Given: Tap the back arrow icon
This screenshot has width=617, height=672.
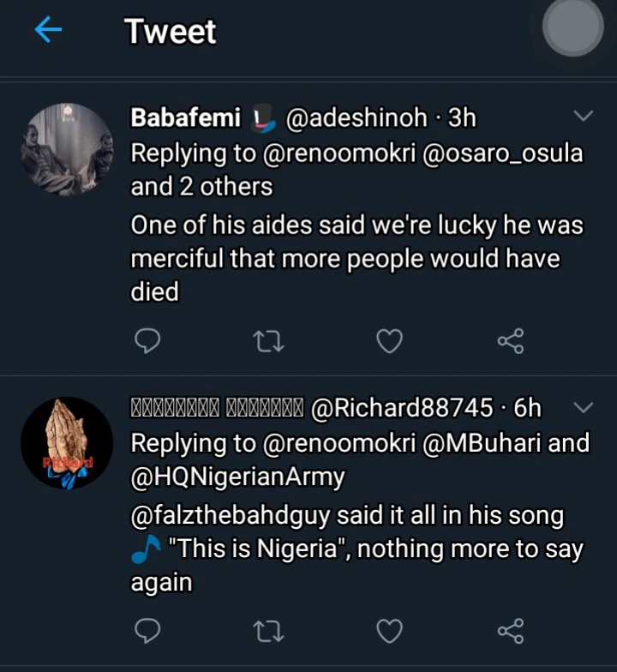Looking at the screenshot, I should click(x=49, y=32).
